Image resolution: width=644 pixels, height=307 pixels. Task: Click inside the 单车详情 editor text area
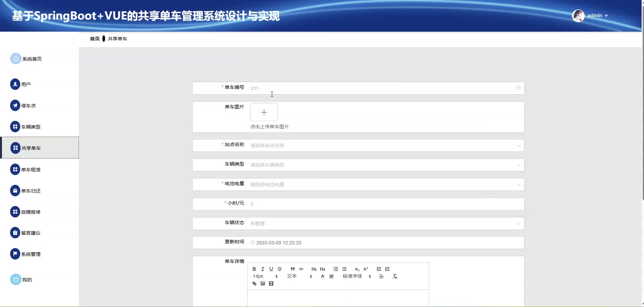point(338,298)
